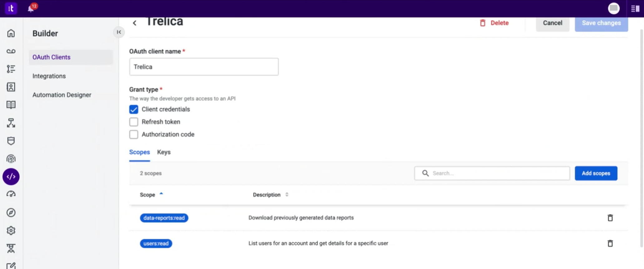This screenshot has width=644, height=269.
Task: Click Add scopes
Action: point(596,173)
